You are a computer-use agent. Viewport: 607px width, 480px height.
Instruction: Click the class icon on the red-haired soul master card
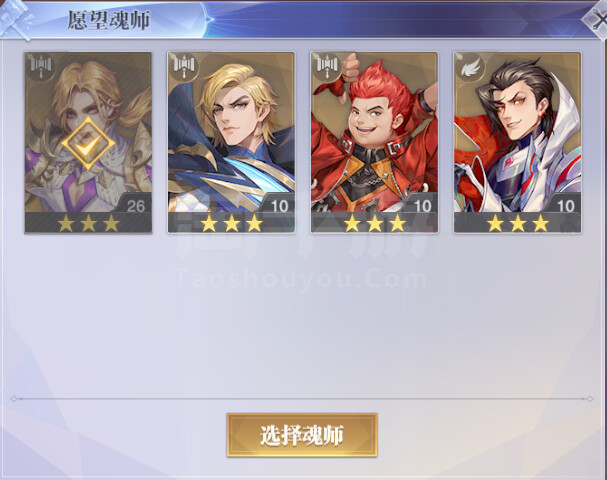click(x=327, y=67)
